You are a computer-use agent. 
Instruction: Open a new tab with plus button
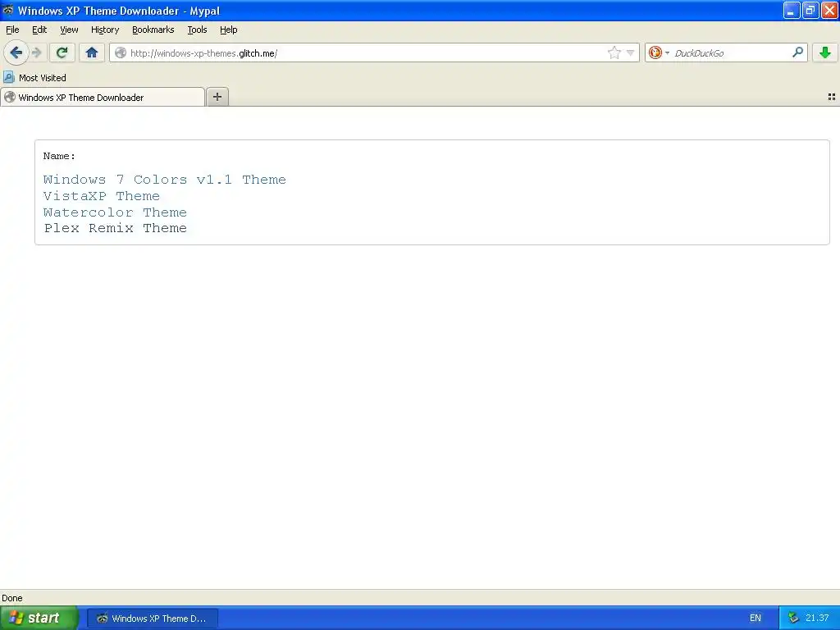pos(217,97)
